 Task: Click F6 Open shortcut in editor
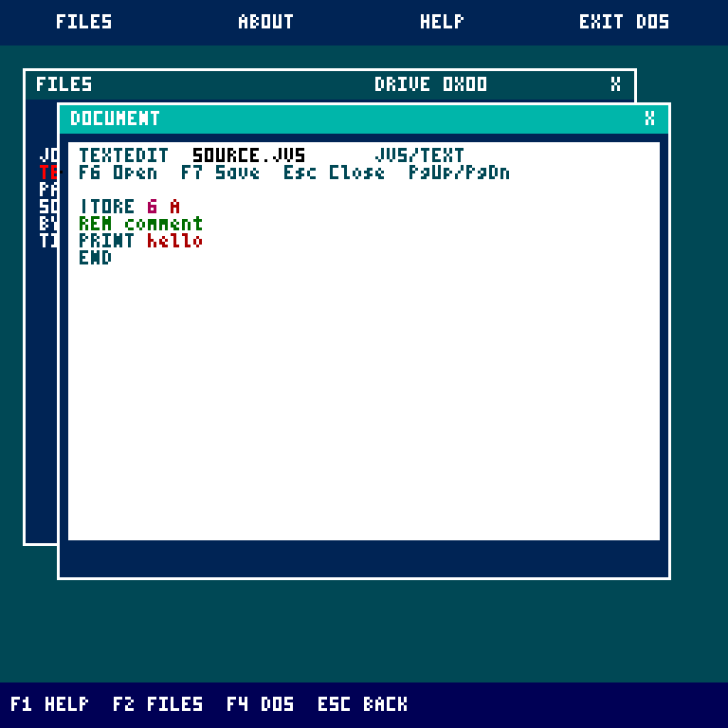tap(118, 173)
